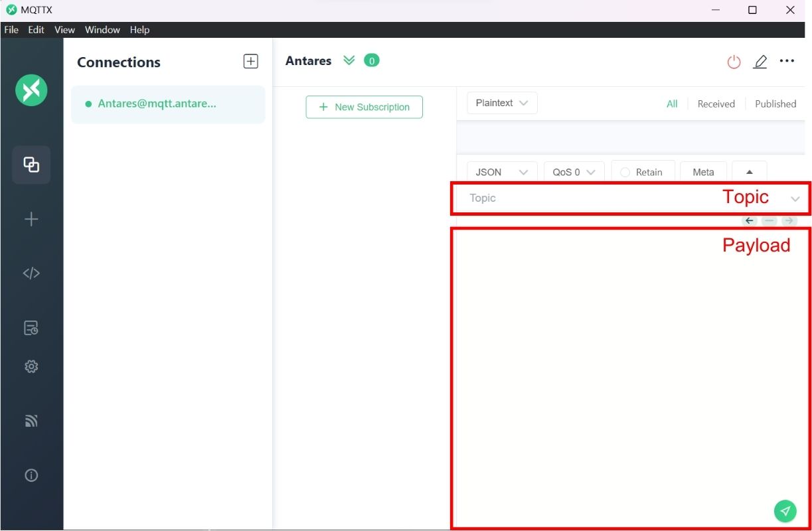812x531 pixels.
Task: Click the minus icon between history arrows
Action: tap(769, 220)
